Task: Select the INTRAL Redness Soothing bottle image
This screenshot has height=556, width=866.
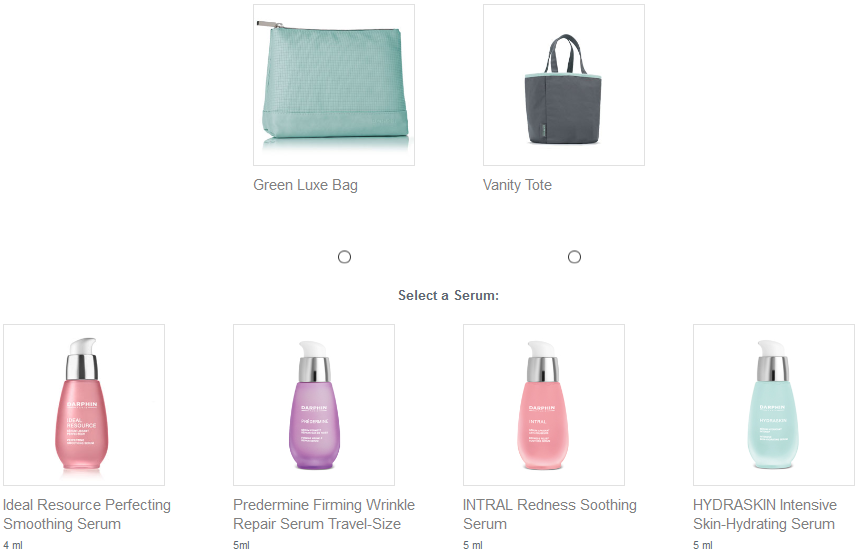Action: point(544,405)
